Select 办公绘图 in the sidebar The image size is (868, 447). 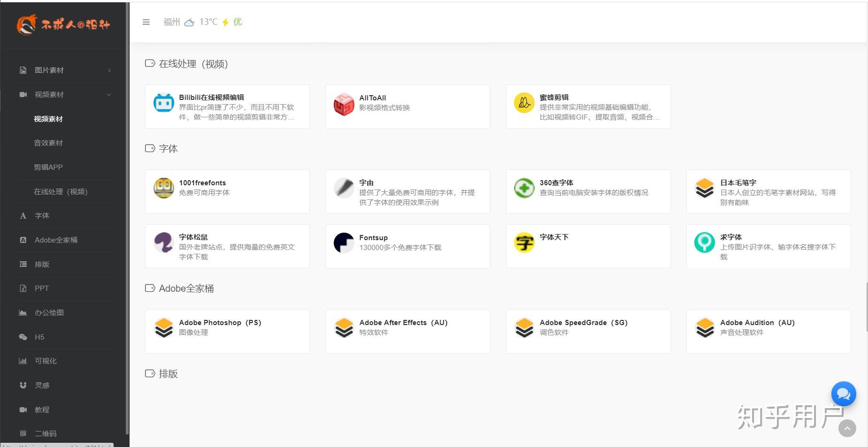pyautogui.click(x=49, y=313)
